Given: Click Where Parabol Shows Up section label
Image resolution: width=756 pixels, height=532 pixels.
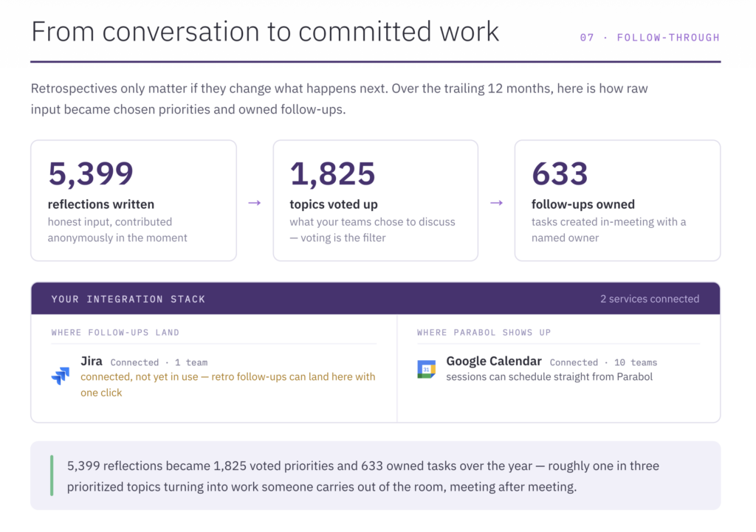Looking at the screenshot, I should click(484, 333).
